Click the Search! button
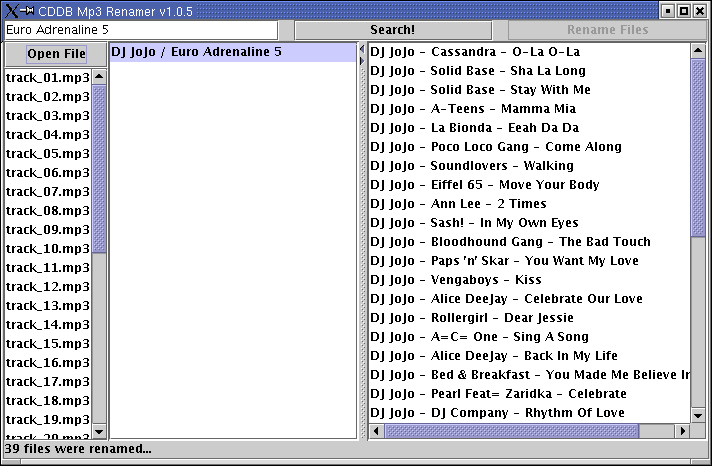Viewport: 712px width, 466px height. tap(393, 30)
